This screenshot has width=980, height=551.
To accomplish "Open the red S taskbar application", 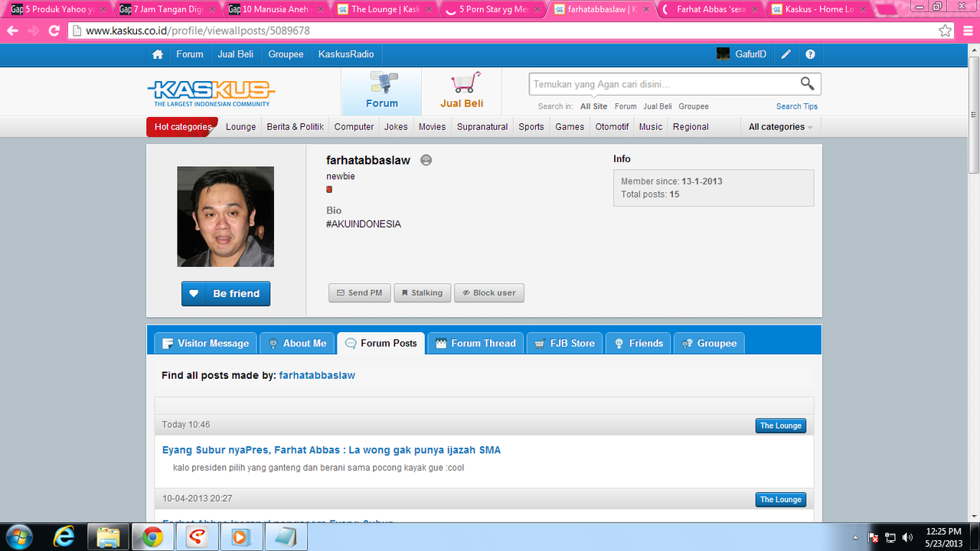I will point(197,536).
